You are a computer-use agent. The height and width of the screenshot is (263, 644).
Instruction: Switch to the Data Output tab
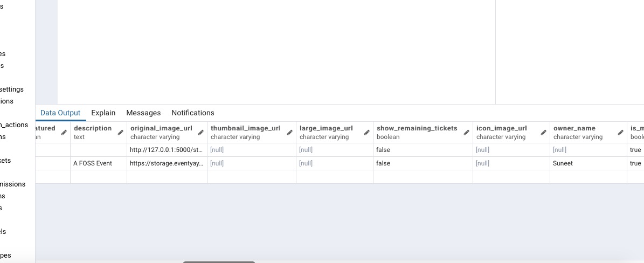tap(60, 113)
